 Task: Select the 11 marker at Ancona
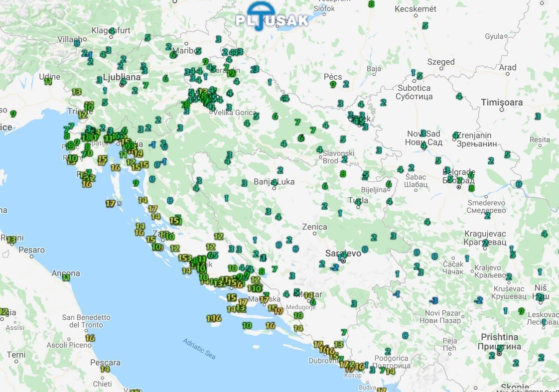(x=66, y=277)
